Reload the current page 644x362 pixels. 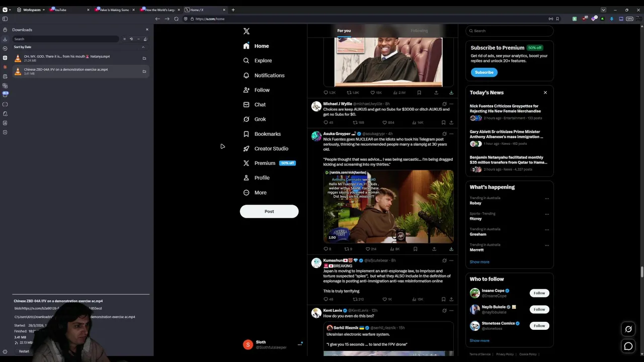[x=176, y=19]
